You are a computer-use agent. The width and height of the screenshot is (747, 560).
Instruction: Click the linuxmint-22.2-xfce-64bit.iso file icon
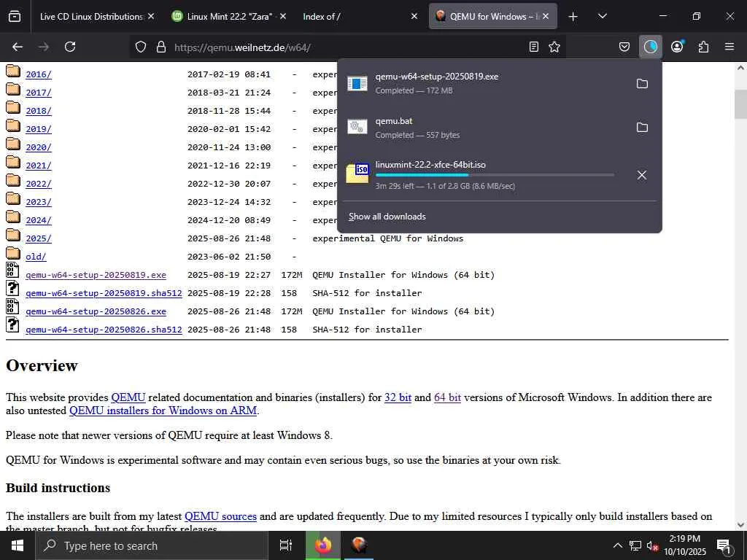(357, 174)
